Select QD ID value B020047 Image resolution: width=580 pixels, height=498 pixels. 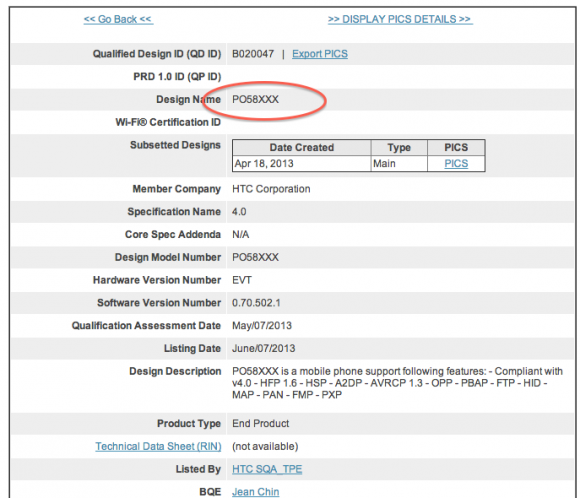coord(253,54)
